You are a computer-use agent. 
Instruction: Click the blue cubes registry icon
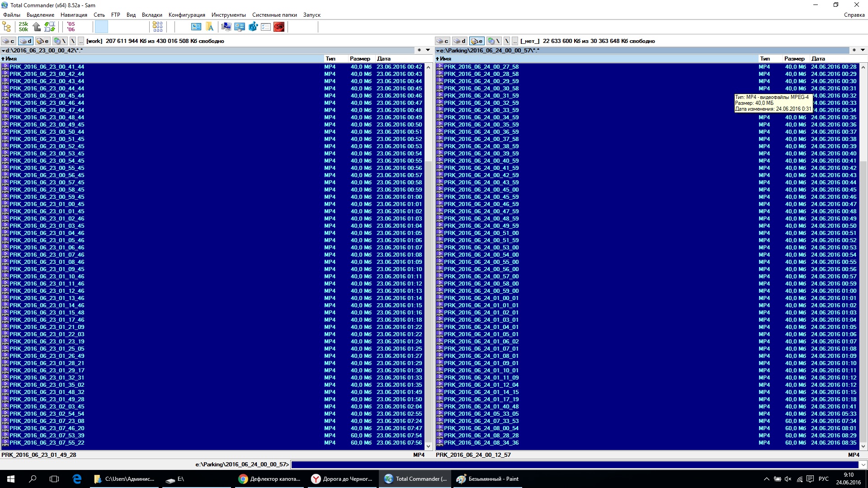tap(253, 27)
